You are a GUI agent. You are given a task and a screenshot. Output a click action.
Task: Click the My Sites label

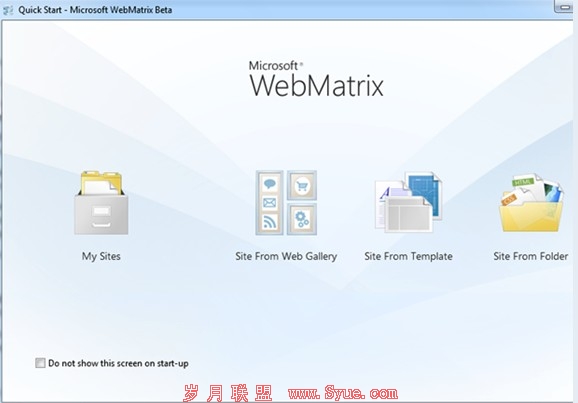point(101,256)
